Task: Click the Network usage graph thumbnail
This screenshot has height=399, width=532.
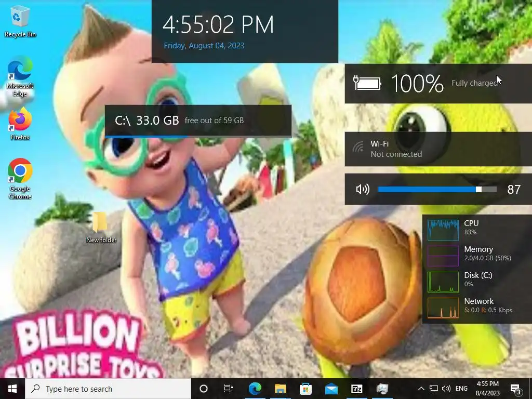Action: (443, 308)
